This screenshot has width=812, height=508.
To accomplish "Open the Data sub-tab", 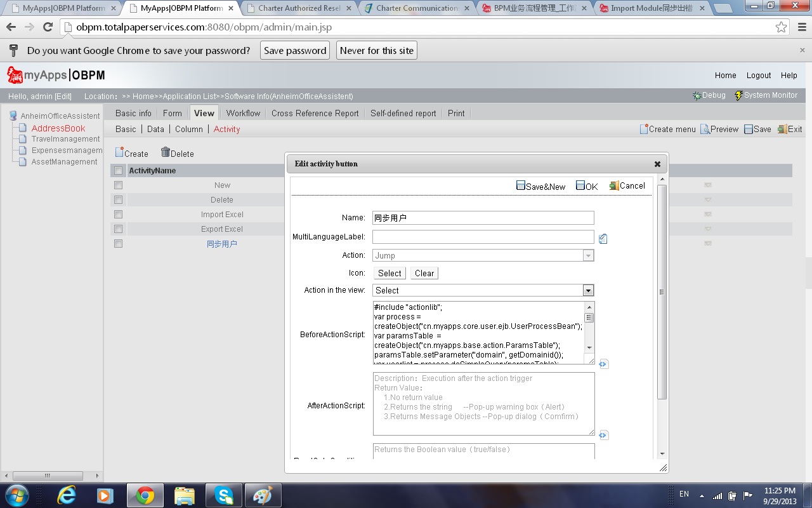I will click(155, 129).
